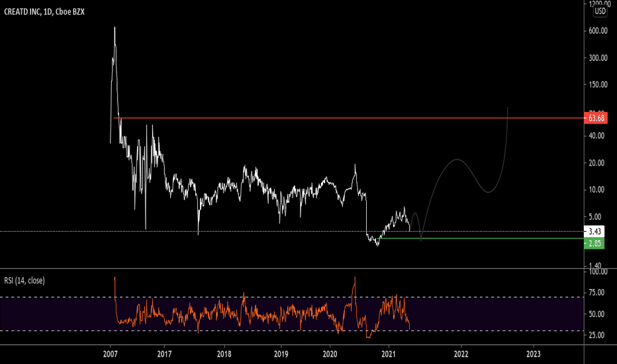
Task: Click the 40.00 price scale value
Action: [x=596, y=136]
